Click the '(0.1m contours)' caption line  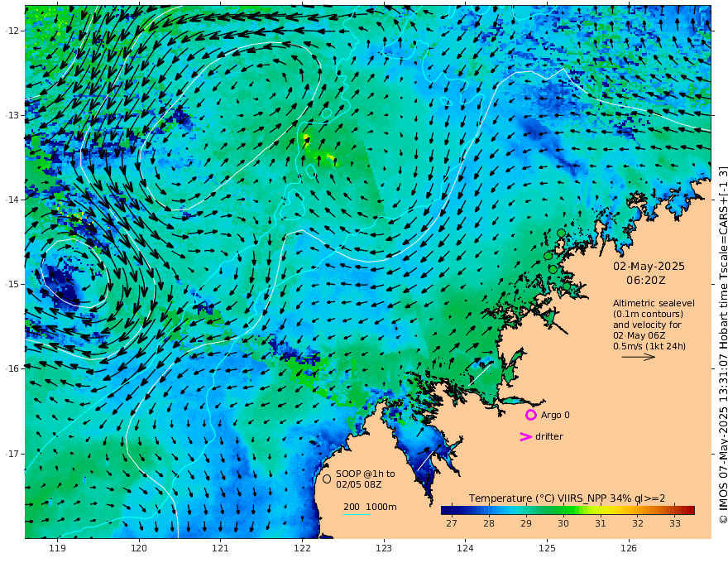[x=648, y=314]
